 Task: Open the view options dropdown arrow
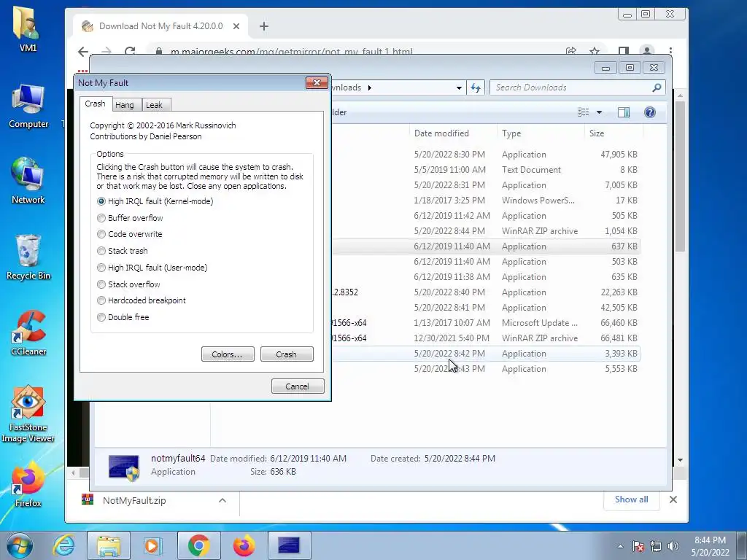coord(600,112)
